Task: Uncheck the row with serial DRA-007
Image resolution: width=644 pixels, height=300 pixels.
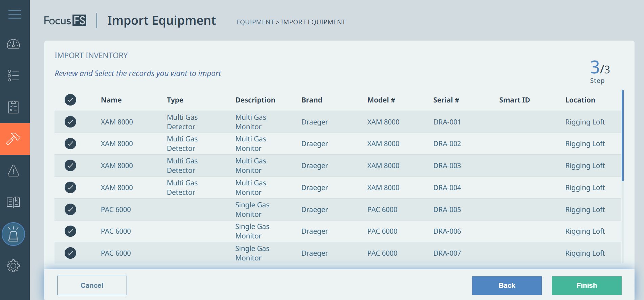Action: 70,253
